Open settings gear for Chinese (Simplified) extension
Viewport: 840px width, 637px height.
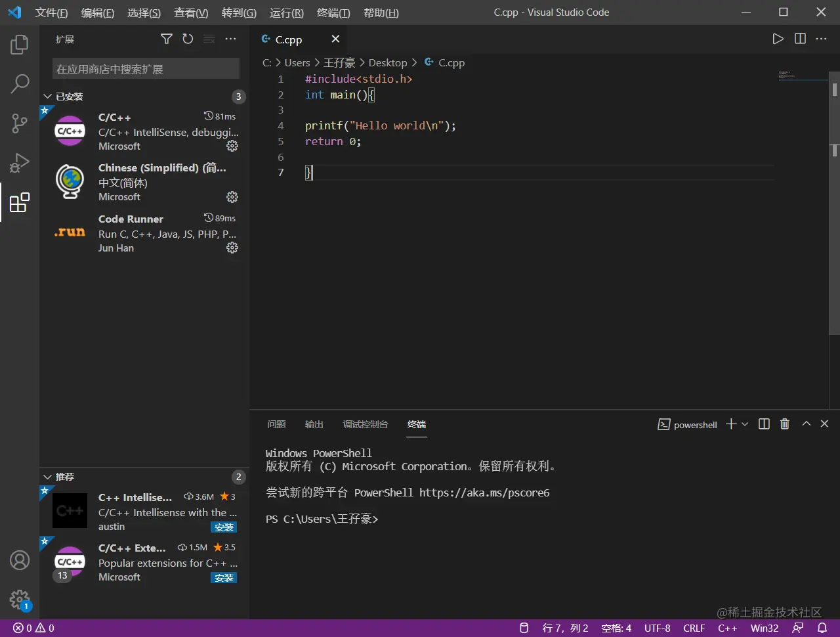pyautogui.click(x=232, y=197)
